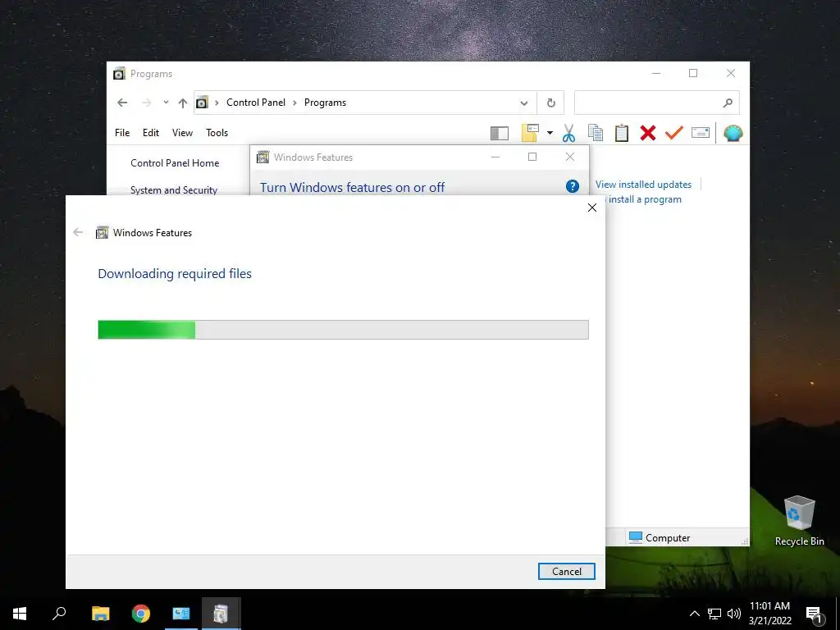Screen dimensions: 840x630
Task: Click Windows Features title bar icon
Action: [x=262, y=157]
